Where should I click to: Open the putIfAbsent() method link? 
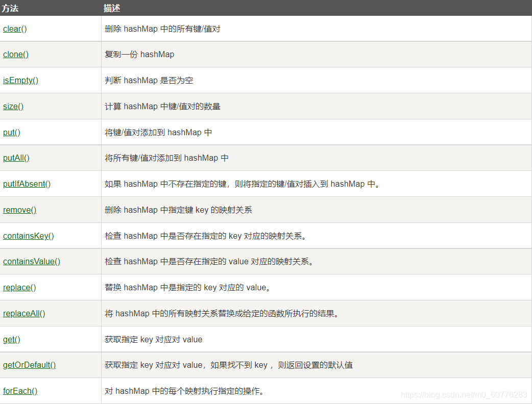click(27, 184)
